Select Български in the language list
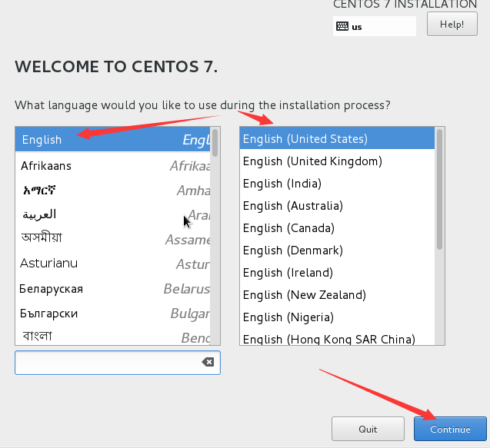The width and height of the screenshot is (490, 448). coord(113,313)
